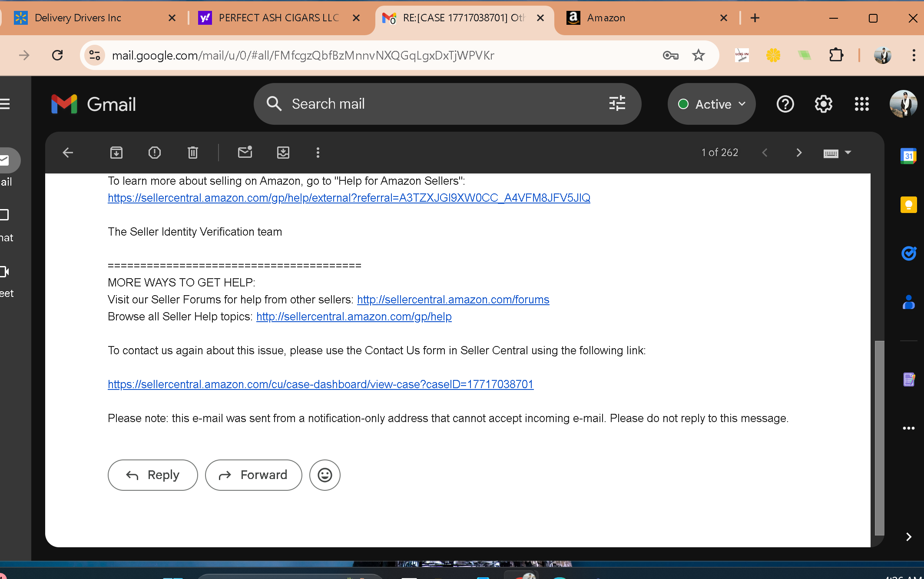This screenshot has height=579, width=924.
Task: Open Google account profile picture in Gmail
Action: coord(903,104)
